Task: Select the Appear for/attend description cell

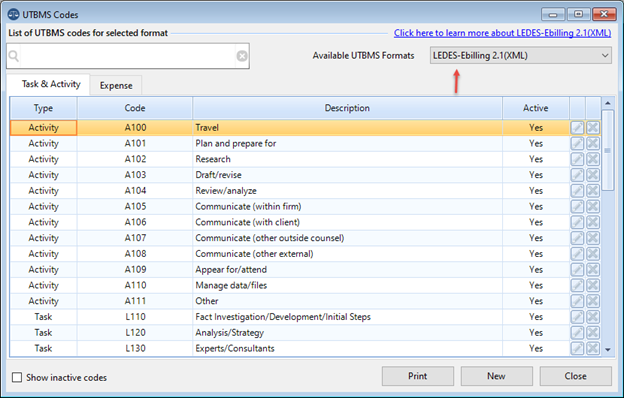Action: coord(347,269)
